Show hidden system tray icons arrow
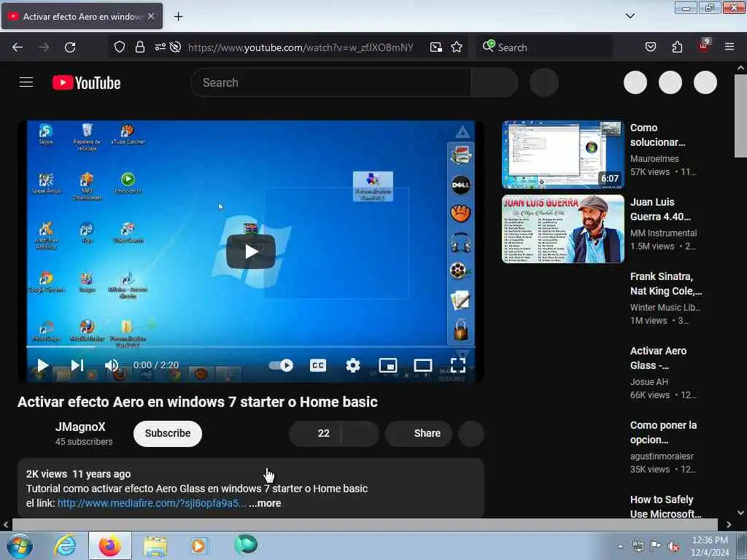This screenshot has width=747, height=560. pyautogui.click(x=620, y=547)
